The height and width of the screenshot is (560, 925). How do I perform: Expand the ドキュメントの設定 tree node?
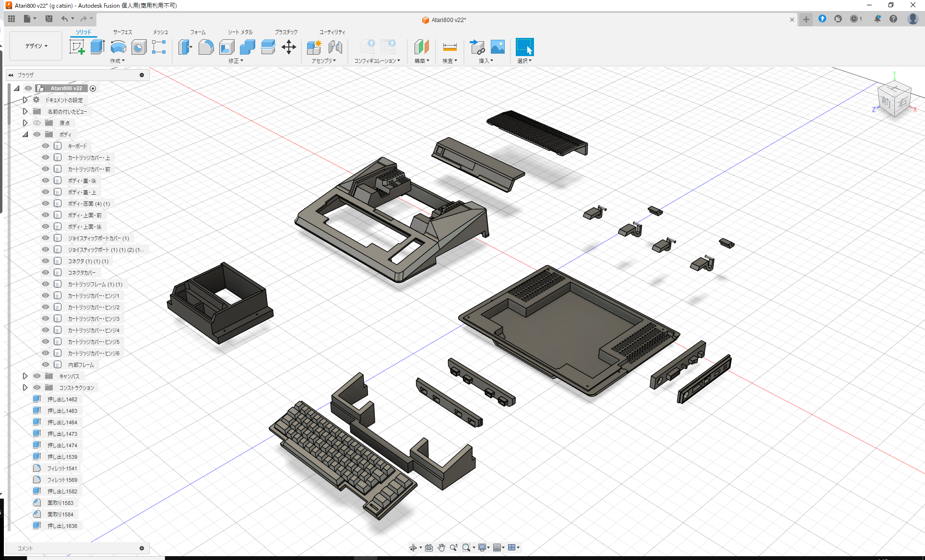[25, 100]
